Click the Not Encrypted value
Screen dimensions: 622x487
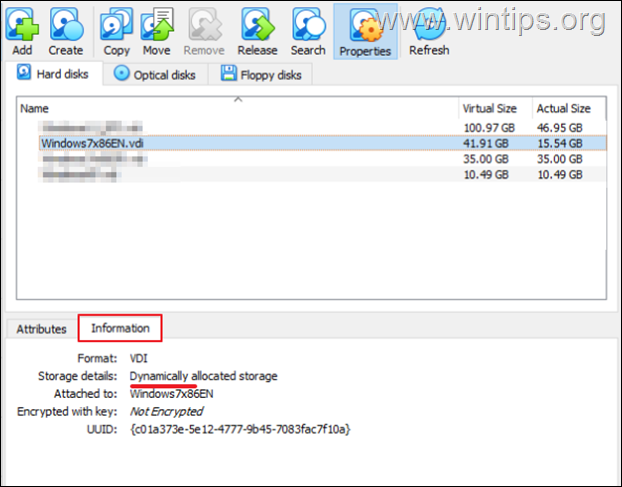[x=166, y=411]
